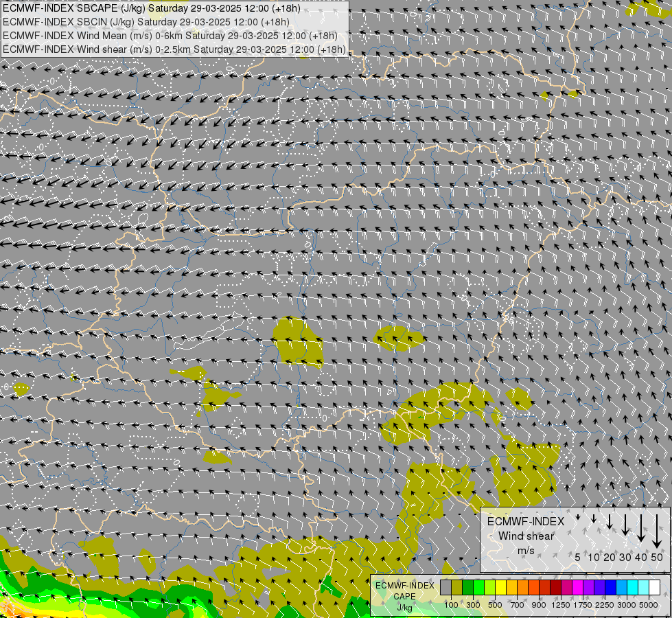The image size is (672, 618).
Task: Click the 700 label on CAPE scale
Action: click(x=518, y=605)
